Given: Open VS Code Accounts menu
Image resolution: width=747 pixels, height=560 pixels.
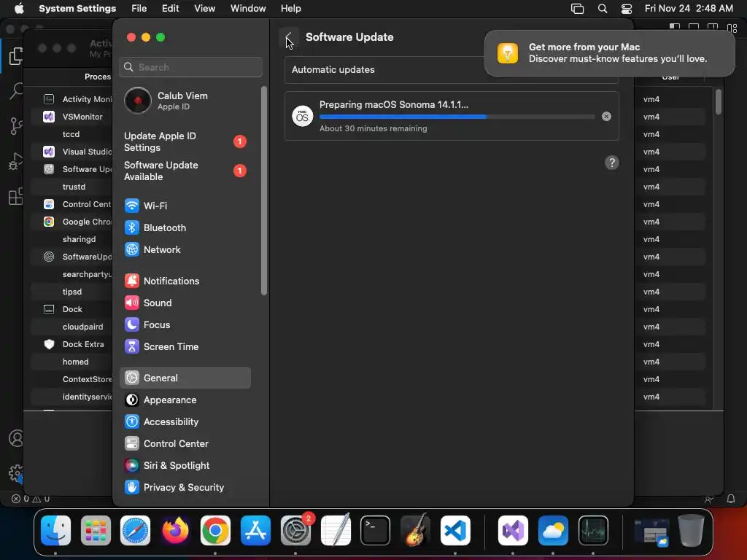Looking at the screenshot, I should (x=16, y=438).
